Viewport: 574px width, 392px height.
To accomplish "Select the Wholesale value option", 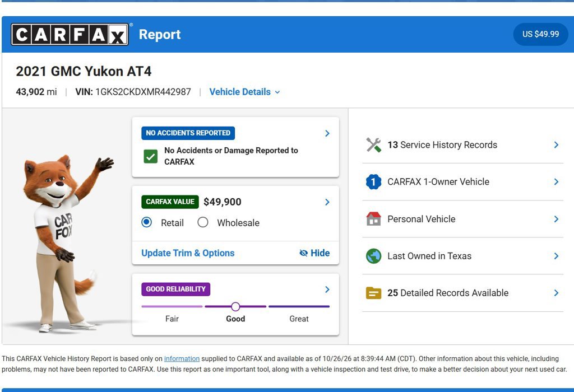I will [x=203, y=222].
